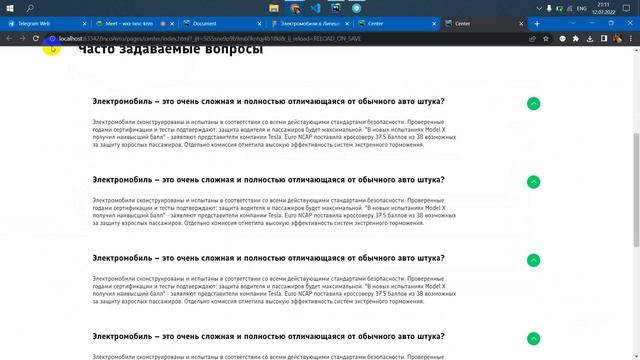Collapse the fourth FAQ answer chevron
Viewport: 640px width, 360px height.
click(x=533, y=339)
